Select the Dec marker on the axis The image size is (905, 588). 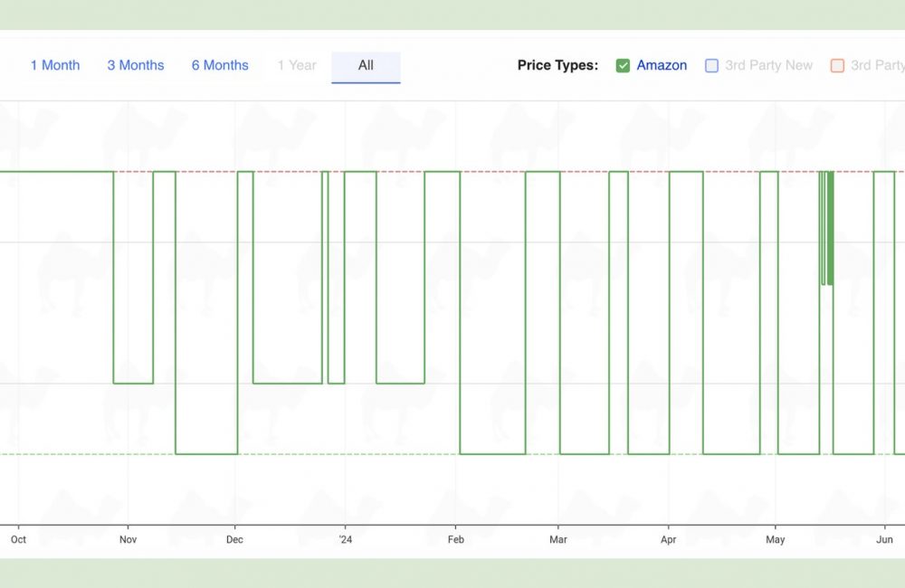(234, 540)
